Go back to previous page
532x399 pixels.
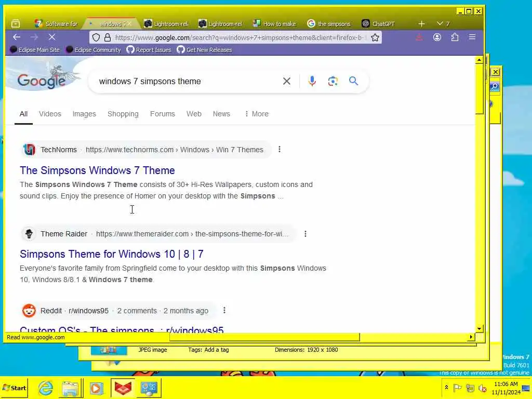click(17, 37)
